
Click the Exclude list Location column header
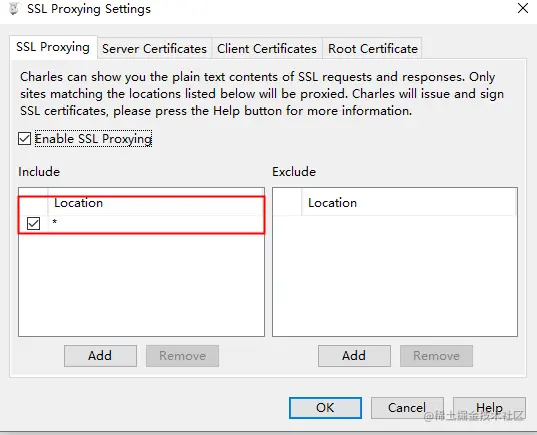click(x=409, y=203)
